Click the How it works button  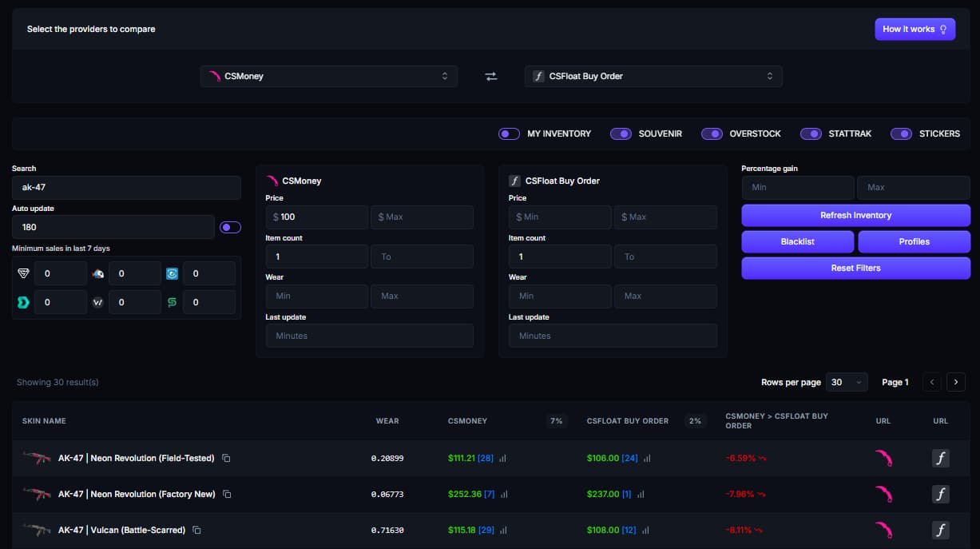[x=915, y=30]
